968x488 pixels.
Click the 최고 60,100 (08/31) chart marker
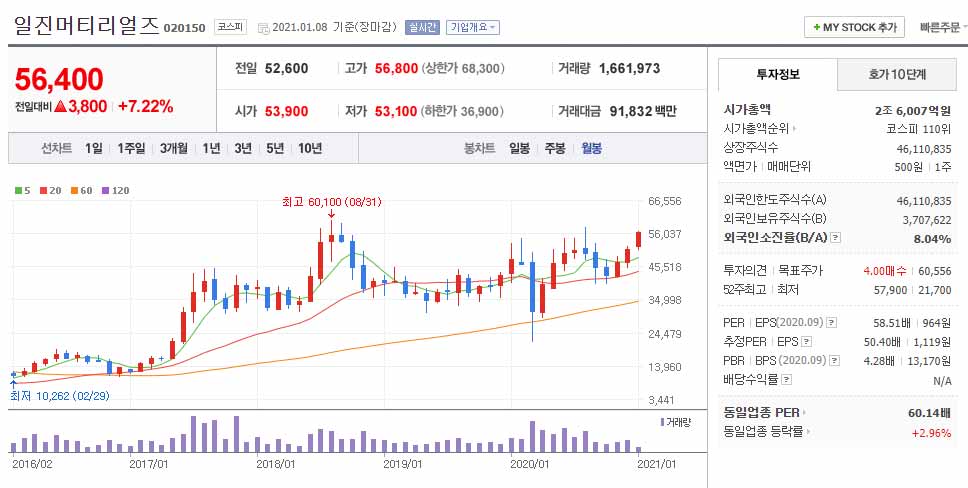click(332, 202)
